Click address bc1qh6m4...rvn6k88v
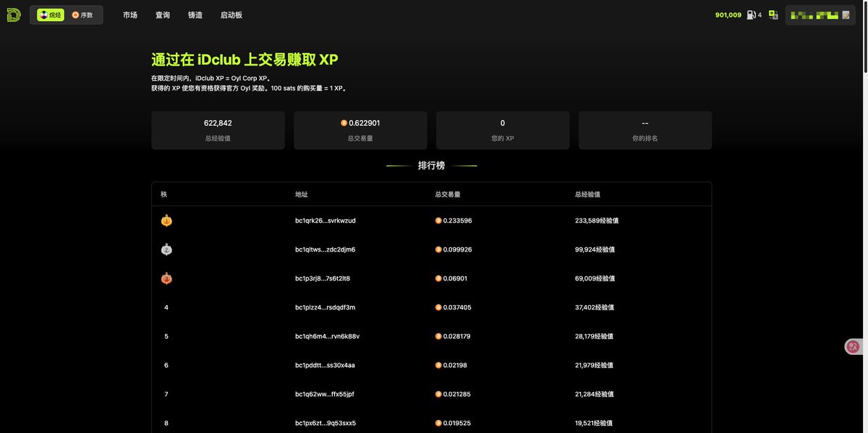This screenshot has height=433, width=868. point(328,336)
